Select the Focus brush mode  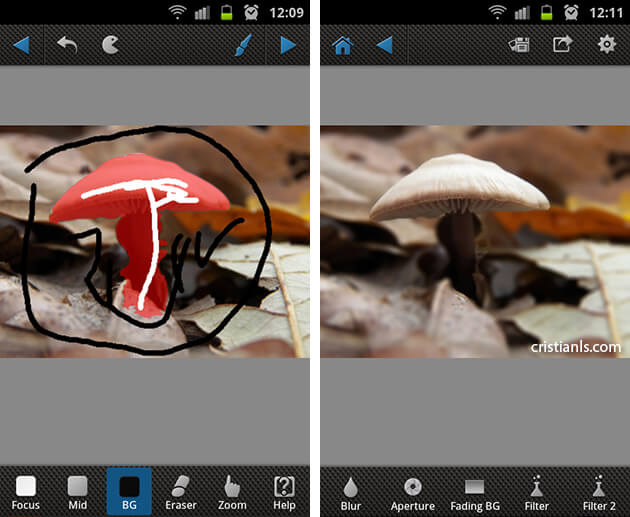pyautogui.click(x=26, y=491)
